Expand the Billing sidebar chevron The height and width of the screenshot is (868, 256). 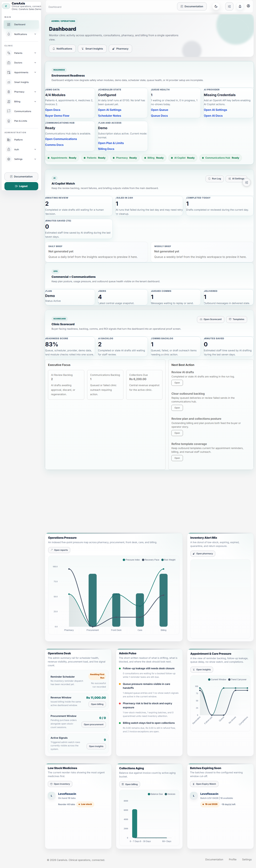(35, 101)
